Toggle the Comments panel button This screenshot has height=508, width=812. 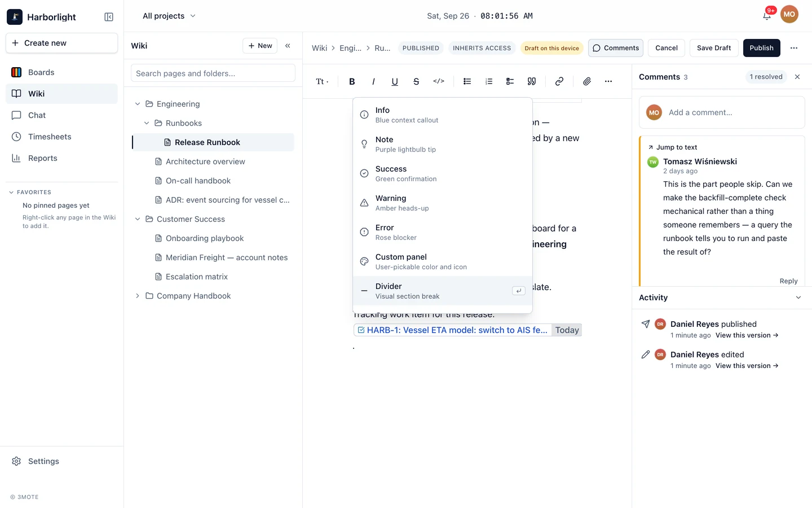coord(616,48)
